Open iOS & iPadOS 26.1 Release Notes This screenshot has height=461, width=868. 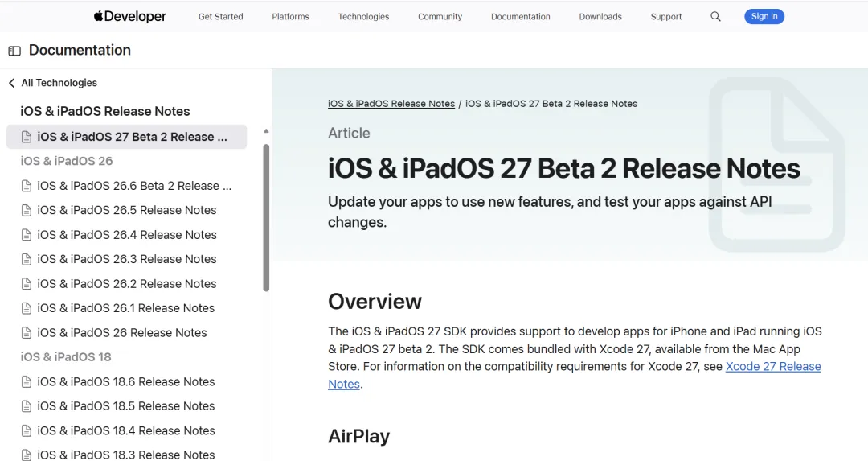coord(125,308)
